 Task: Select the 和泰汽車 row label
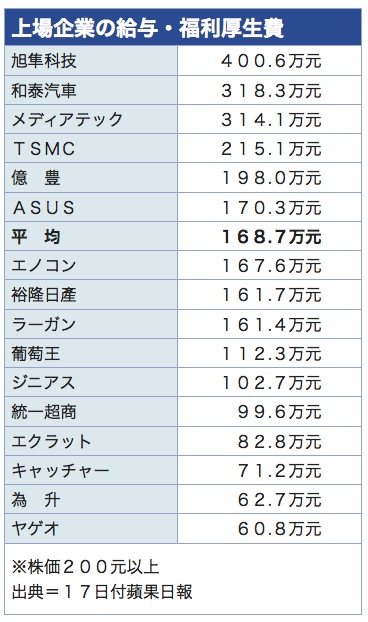(91, 90)
